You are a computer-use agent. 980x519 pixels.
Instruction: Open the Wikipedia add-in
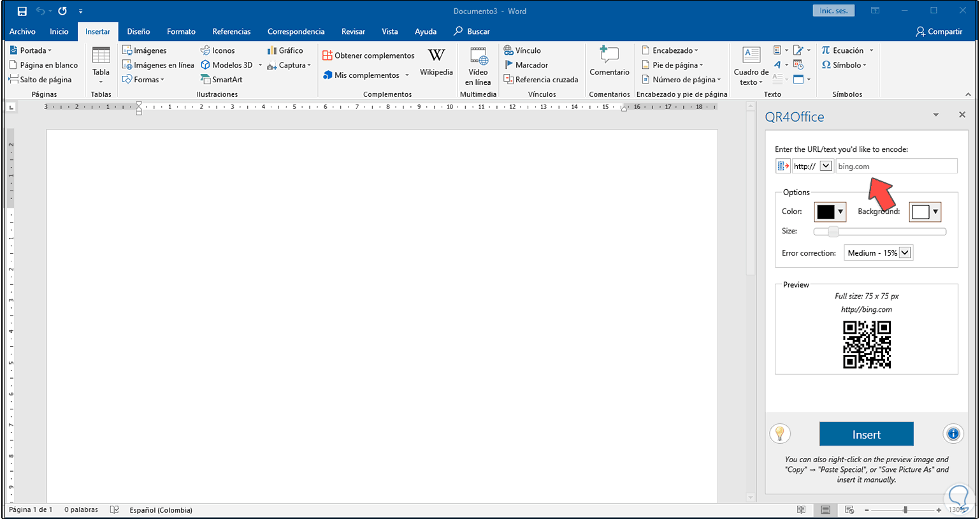coord(436,62)
